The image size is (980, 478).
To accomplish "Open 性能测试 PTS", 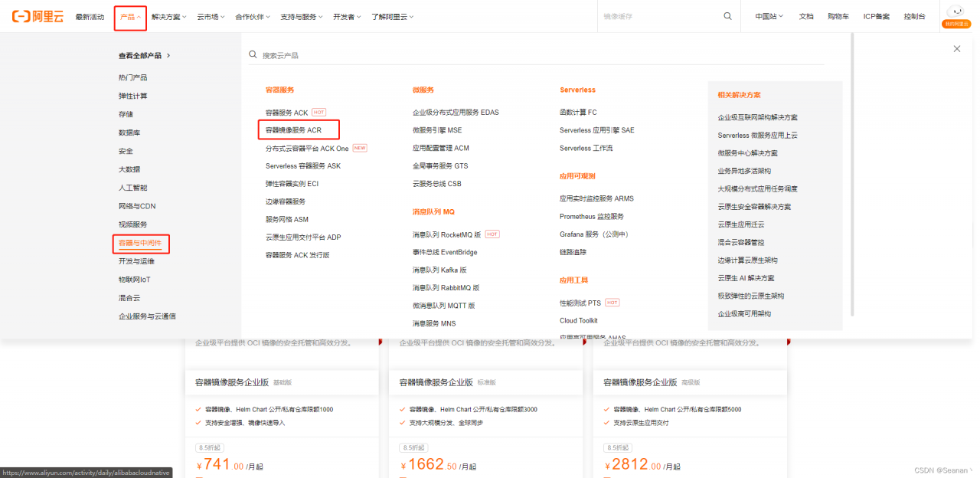I will point(580,303).
